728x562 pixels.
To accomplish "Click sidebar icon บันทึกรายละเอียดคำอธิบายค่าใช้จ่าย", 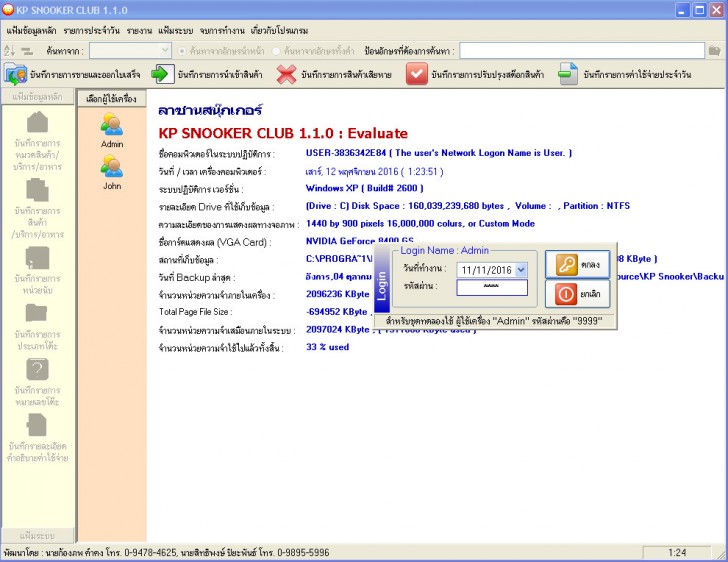I will 37,425.
